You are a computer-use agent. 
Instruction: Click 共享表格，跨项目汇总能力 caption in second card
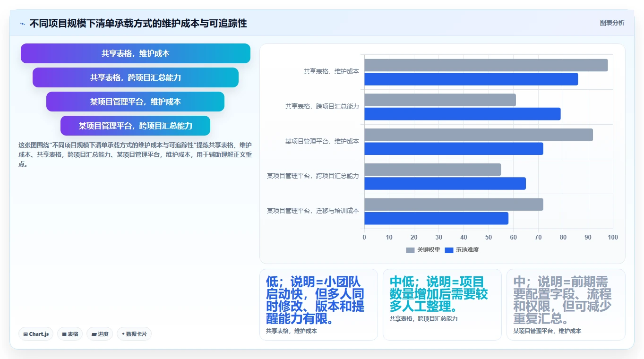coord(423,319)
